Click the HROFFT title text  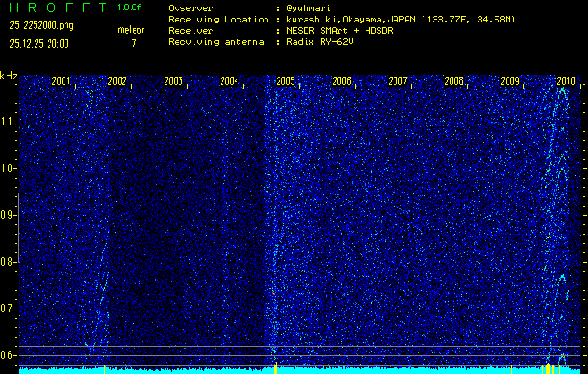coord(58,7)
